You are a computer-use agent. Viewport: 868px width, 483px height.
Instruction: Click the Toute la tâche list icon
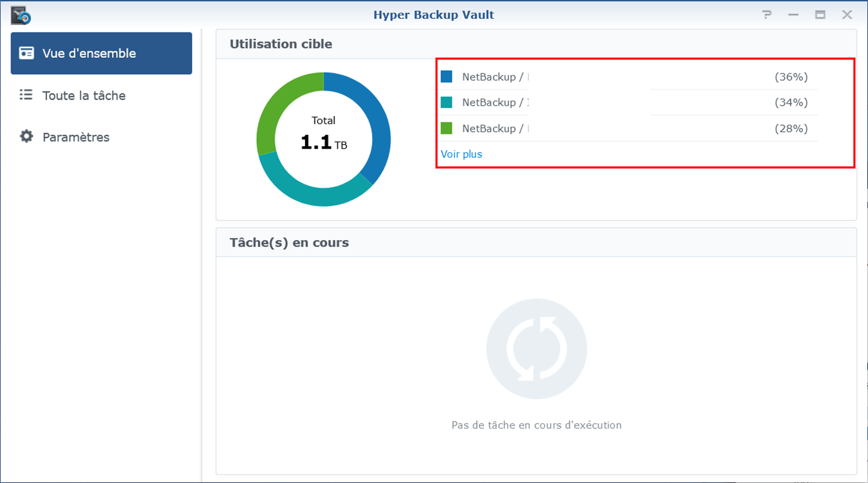tap(26, 95)
